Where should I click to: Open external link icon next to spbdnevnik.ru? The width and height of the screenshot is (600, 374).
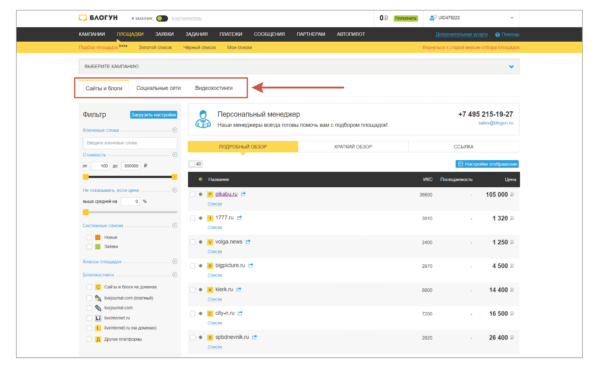(x=254, y=337)
